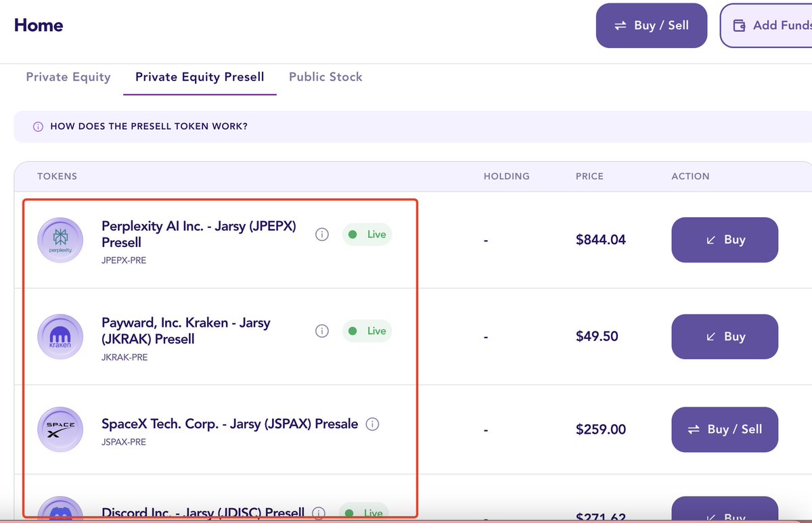
Task: Click the Live status badge for Perplexity
Action: [367, 235]
